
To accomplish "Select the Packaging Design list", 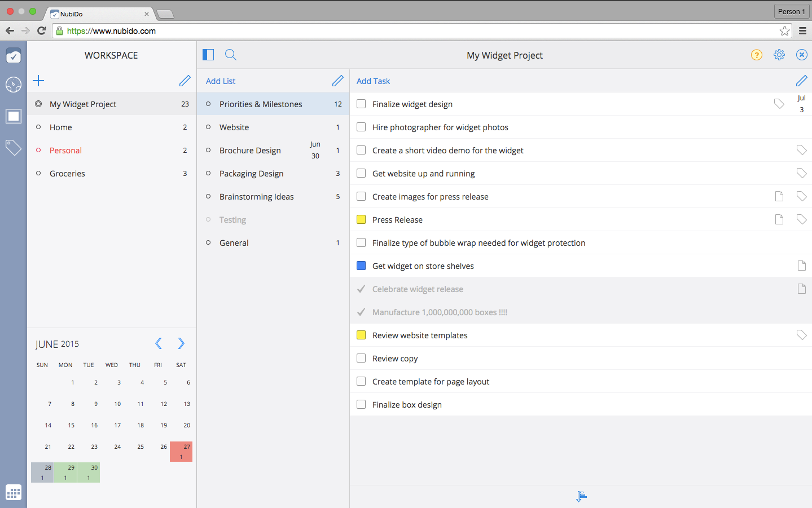I will tap(251, 174).
